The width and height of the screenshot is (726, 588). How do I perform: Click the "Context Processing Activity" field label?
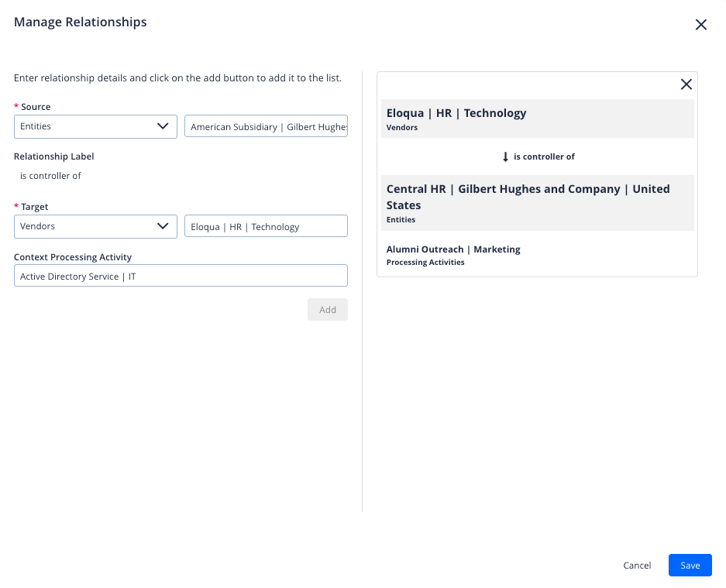[x=73, y=257]
